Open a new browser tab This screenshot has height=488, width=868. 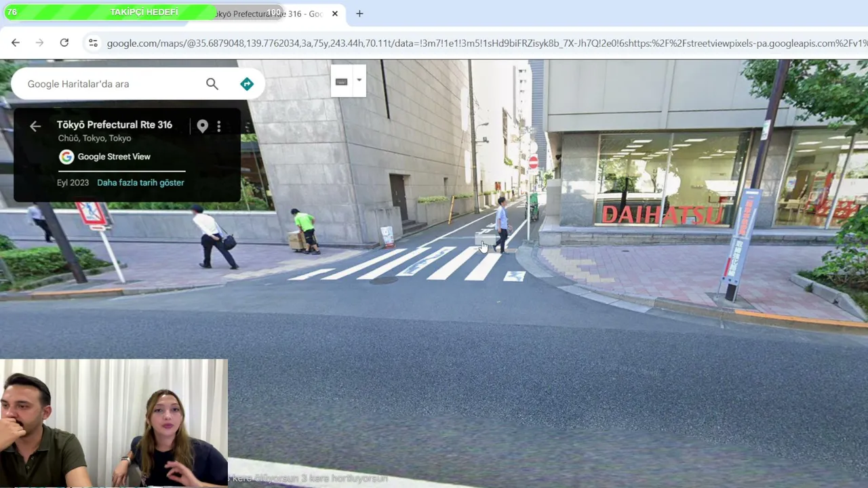359,14
